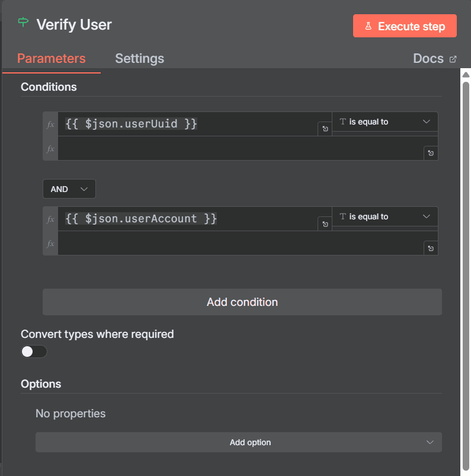Open the Docs link
This screenshot has height=476, width=471.
tap(428, 59)
